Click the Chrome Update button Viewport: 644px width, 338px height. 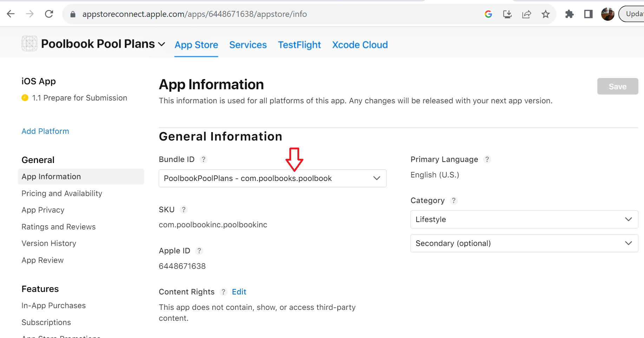632,14
